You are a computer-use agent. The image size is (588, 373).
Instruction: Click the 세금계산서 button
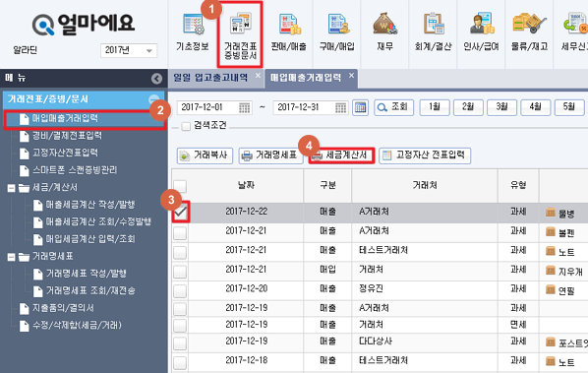coord(341,155)
